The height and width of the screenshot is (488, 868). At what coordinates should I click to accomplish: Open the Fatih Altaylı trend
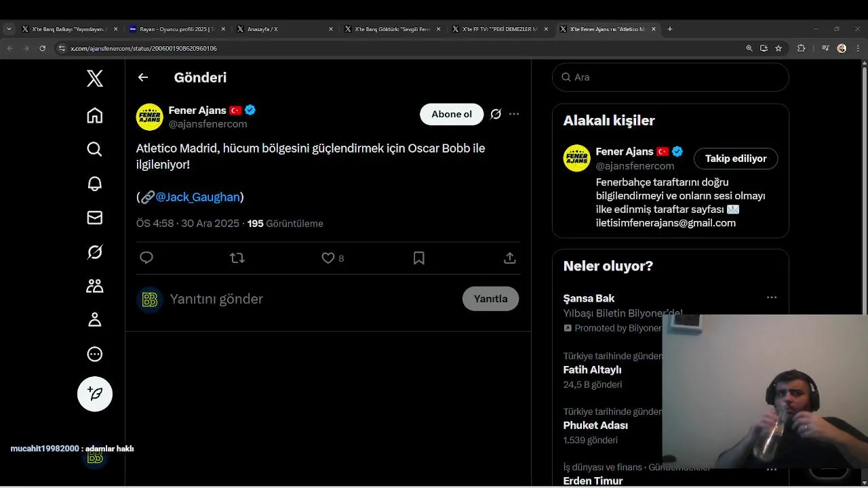592,370
